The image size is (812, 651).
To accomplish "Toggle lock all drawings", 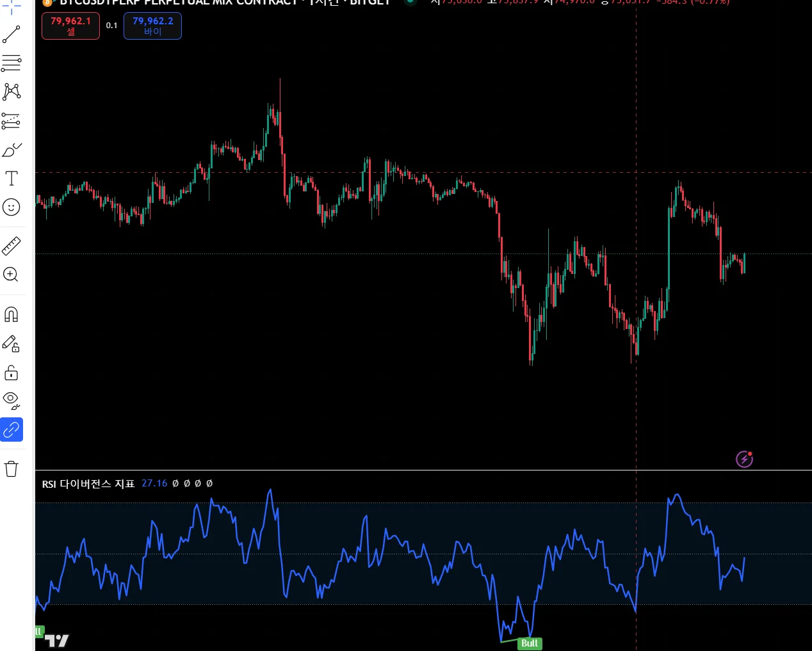I will pos(12,373).
